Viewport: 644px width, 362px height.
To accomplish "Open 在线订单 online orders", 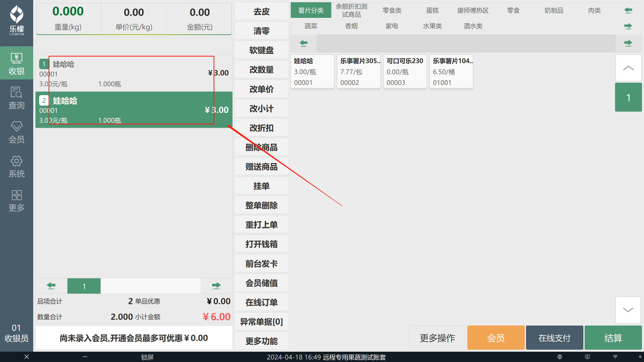I will pyautogui.click(x=262, y=302).
